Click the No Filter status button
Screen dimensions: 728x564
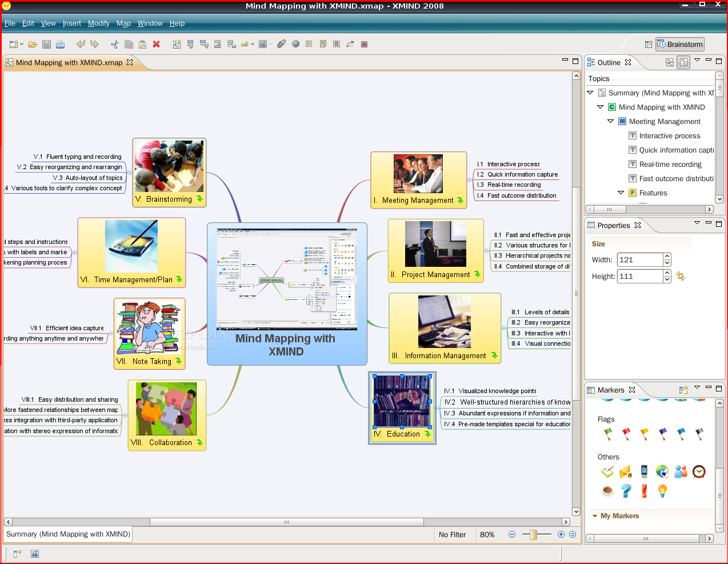(x=453, y=535)
